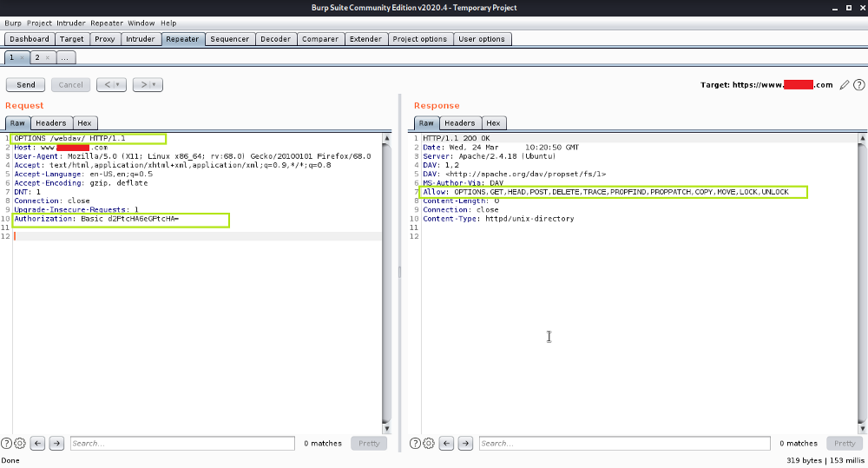Switch to the Proxy tab

pyautogui.click(x=105, y=39)
